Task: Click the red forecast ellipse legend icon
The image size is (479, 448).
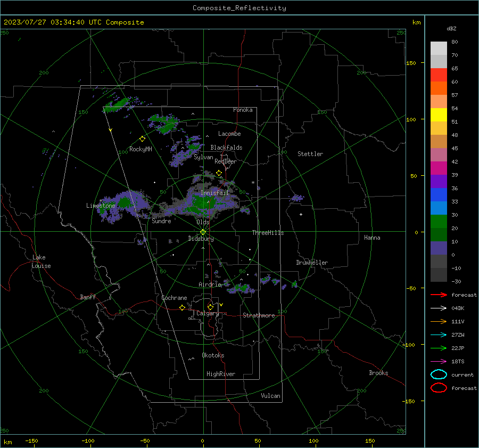Action: point(439,388)
